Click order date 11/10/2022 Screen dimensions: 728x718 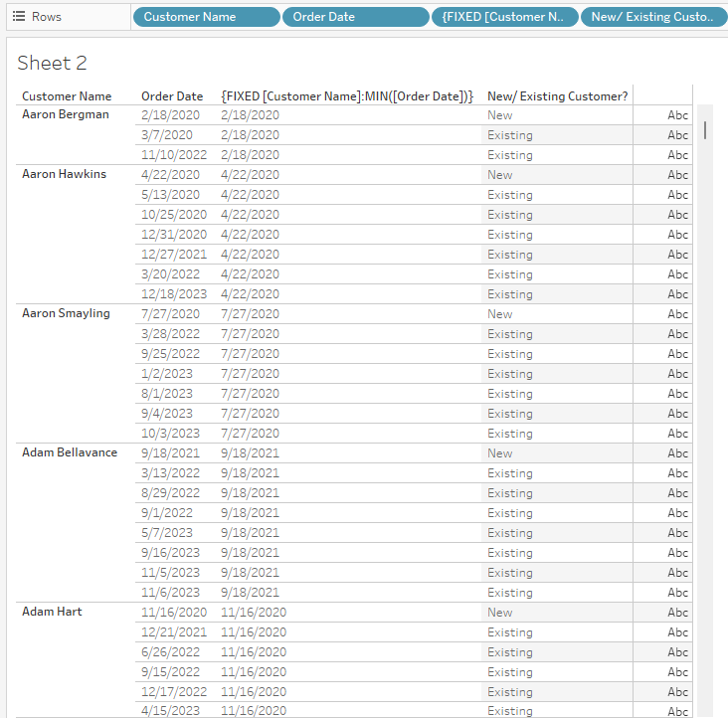174,155
